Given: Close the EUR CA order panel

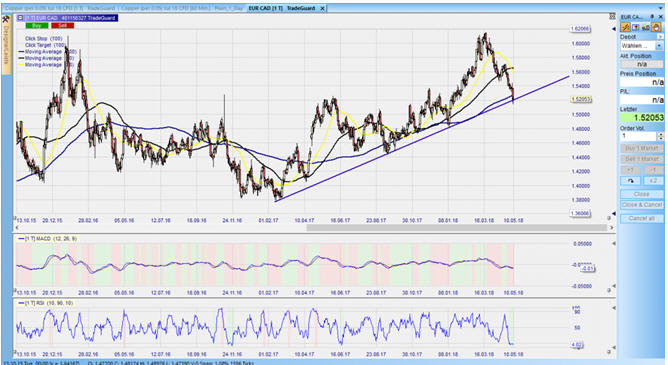Looking at the screenshot, I should (660, 16).
